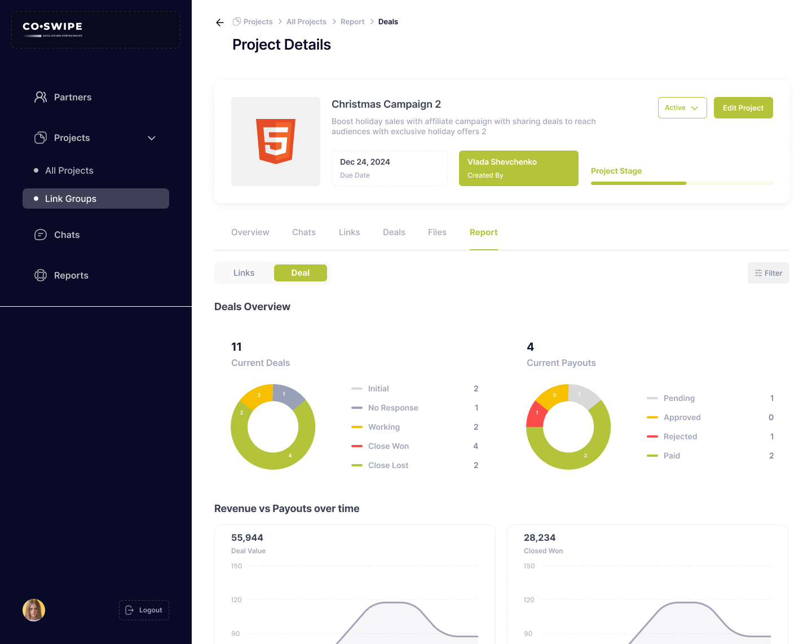Click the projects breadcrumb document icon

coord(237,21)
